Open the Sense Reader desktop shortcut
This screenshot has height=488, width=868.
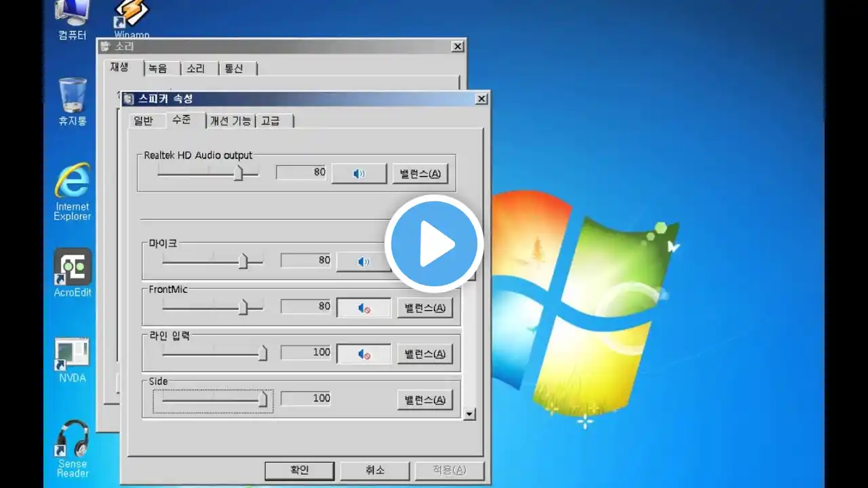click(73, 449)
